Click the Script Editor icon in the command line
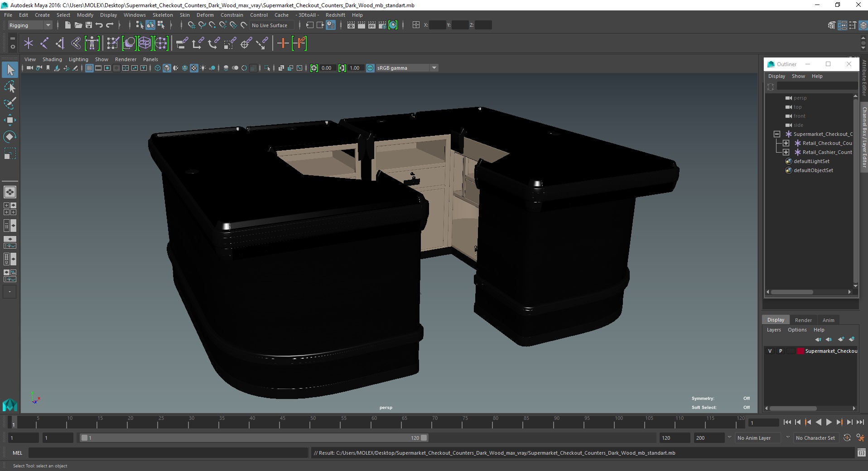This screenshot has height=471, width=868. pos(861,452)
